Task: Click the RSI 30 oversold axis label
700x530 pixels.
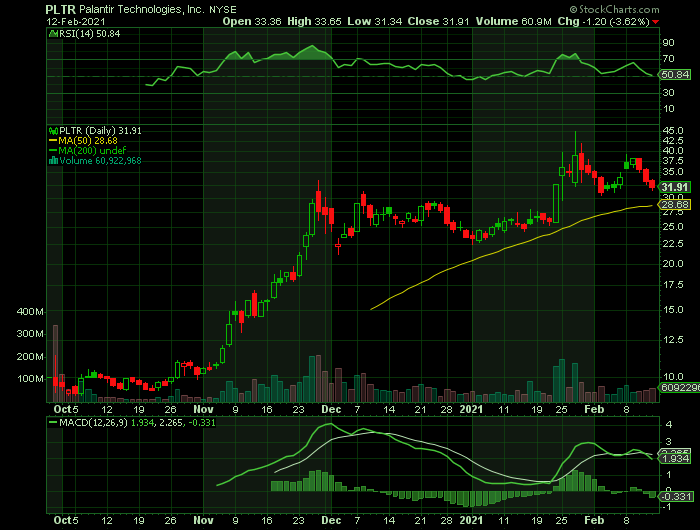Action: pyautogui.click(x=668, y=92)
